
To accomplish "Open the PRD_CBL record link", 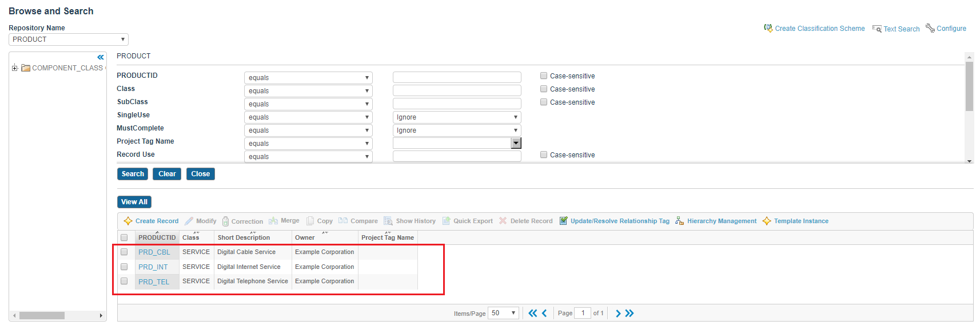I will pyautogui.click(x=154, y=252).
